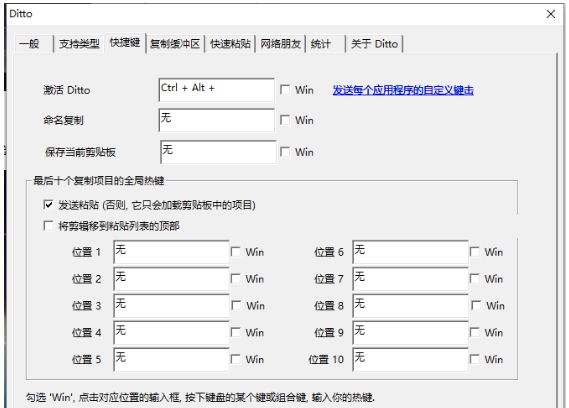This screenshot has height=408, width=569.
Task: Click the 位置 3 hotkey field
Action: point(171,306)
